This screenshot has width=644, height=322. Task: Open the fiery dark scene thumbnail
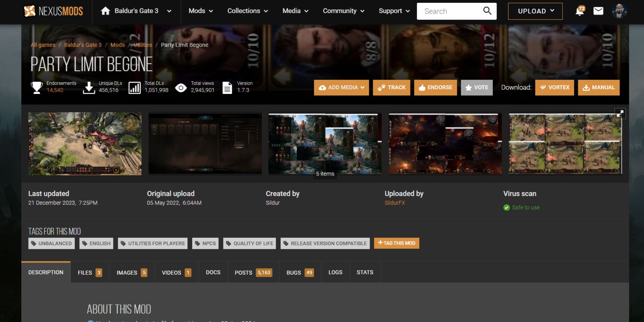(445, 144)
